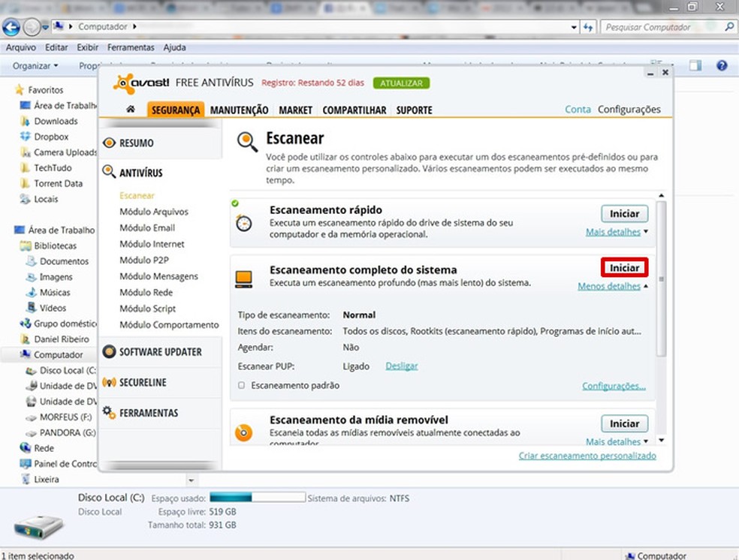
Task: Open Ferramentas menu in Explorer
Action: tap(131, 47)
